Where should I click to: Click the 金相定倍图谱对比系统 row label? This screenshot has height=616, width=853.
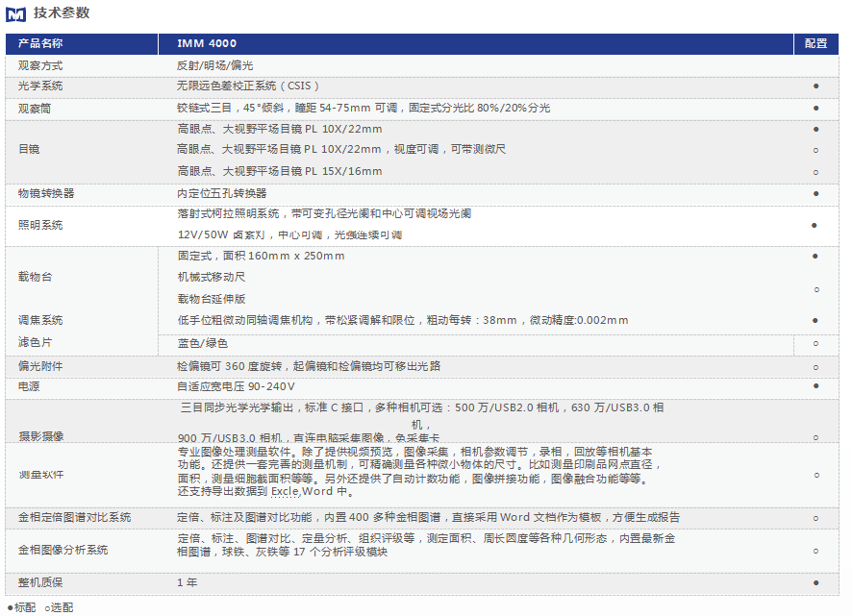[74, 517]
